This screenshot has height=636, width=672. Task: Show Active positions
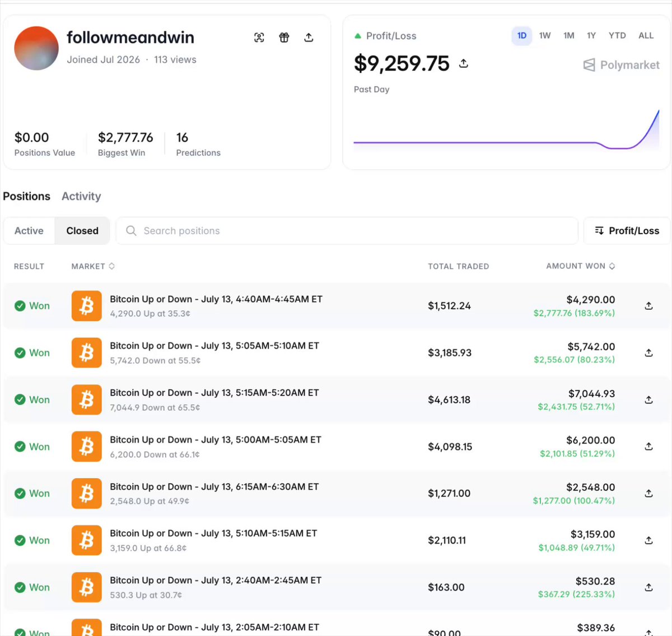click(x=29, y=231)
